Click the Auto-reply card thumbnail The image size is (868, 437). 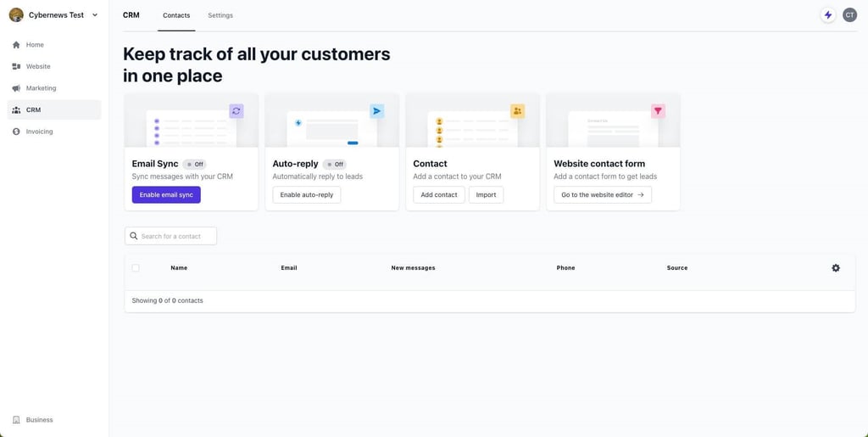tap(331, 120)
